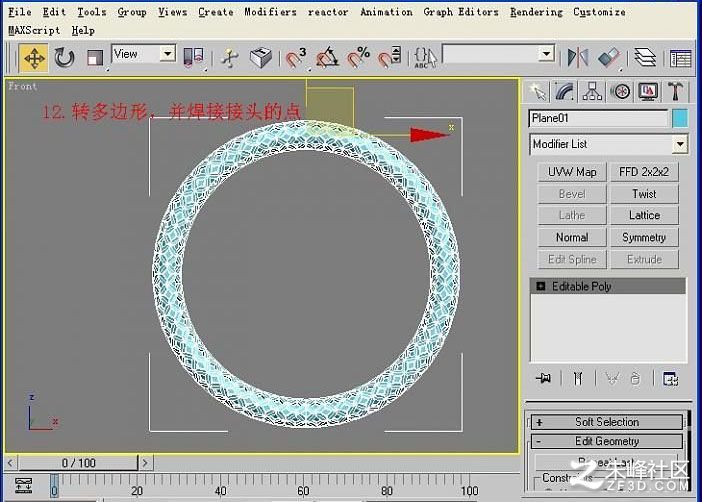Click the Plane01 object name field
This screenshot has height=502, width=702.
(598, 119)
